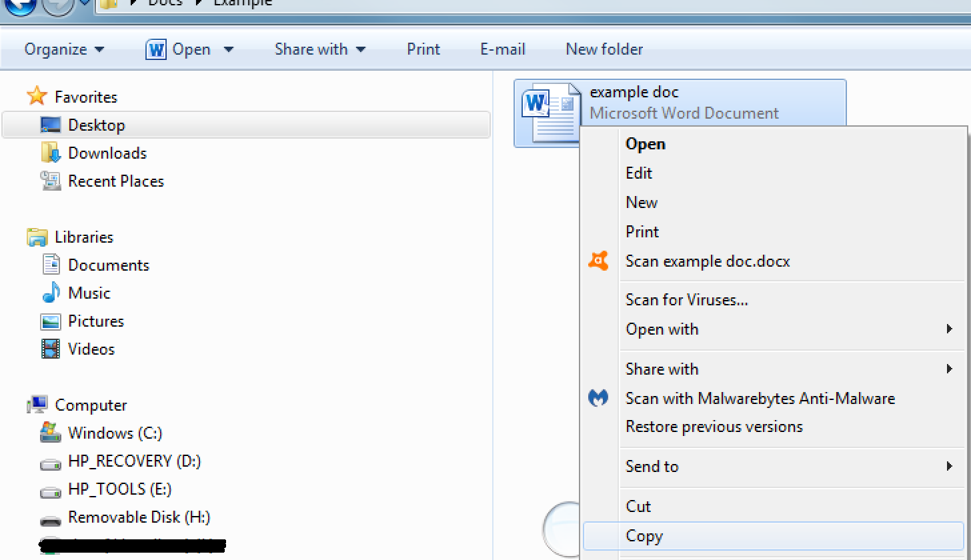Click the example doc Word file icon
The image size is (971, 560).
click(x=551, y=112)
